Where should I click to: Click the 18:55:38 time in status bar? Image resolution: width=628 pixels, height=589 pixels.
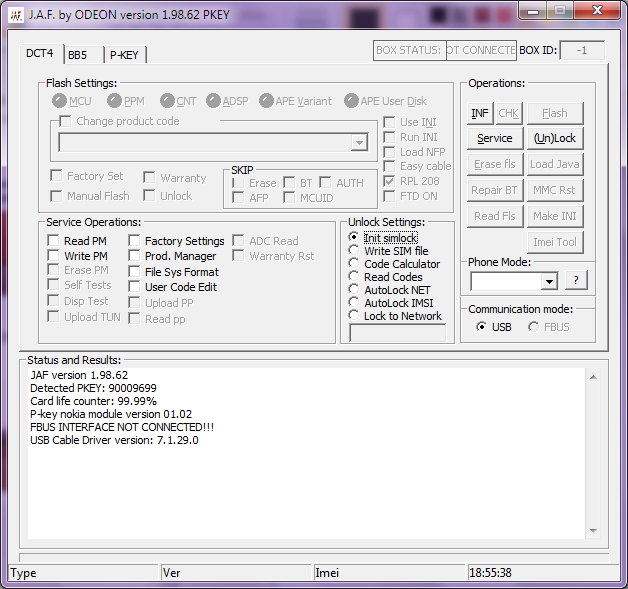coord(490,573)
